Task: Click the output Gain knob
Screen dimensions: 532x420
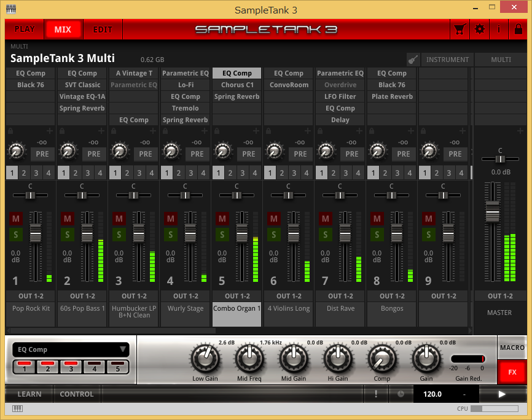Action: [x=426, y=359]
